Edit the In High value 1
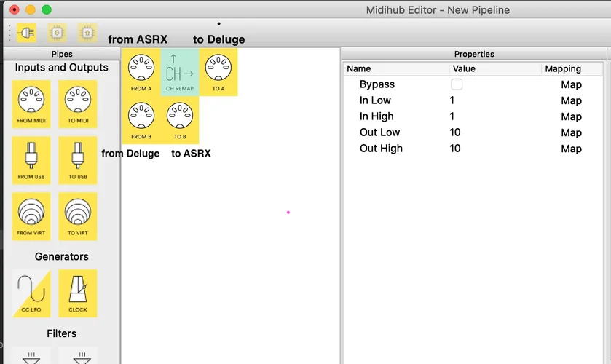This screenshot has height=364, width=611. coord(452,116)
